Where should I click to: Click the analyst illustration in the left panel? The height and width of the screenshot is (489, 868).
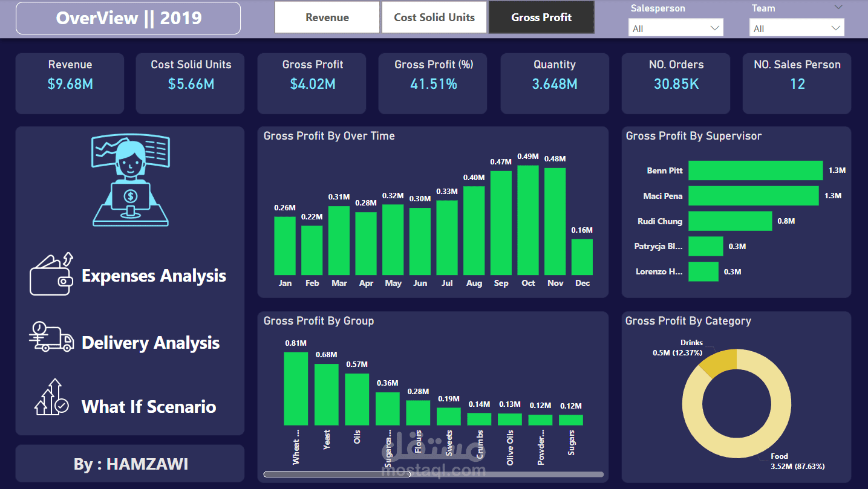coord(130,180)
